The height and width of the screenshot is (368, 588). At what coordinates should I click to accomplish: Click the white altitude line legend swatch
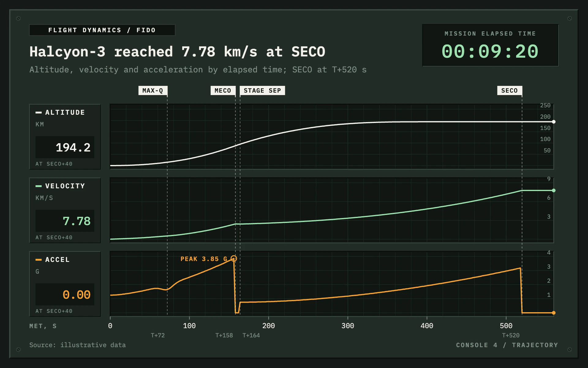coord(39,113)
